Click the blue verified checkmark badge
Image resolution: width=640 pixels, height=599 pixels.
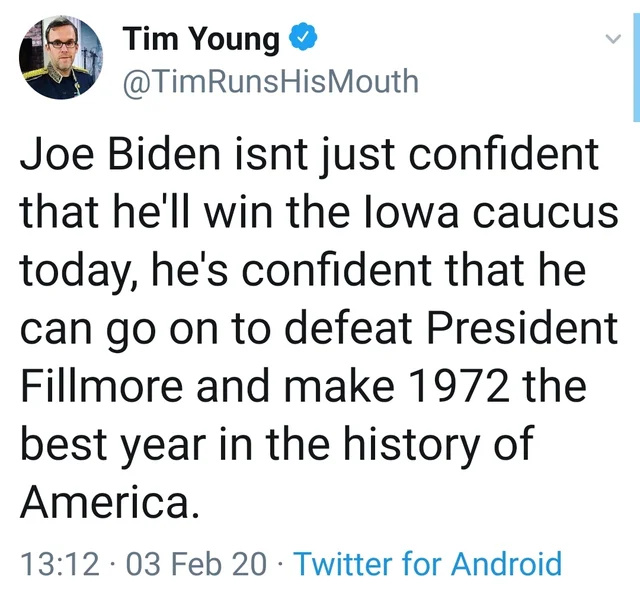pos(303,37)
